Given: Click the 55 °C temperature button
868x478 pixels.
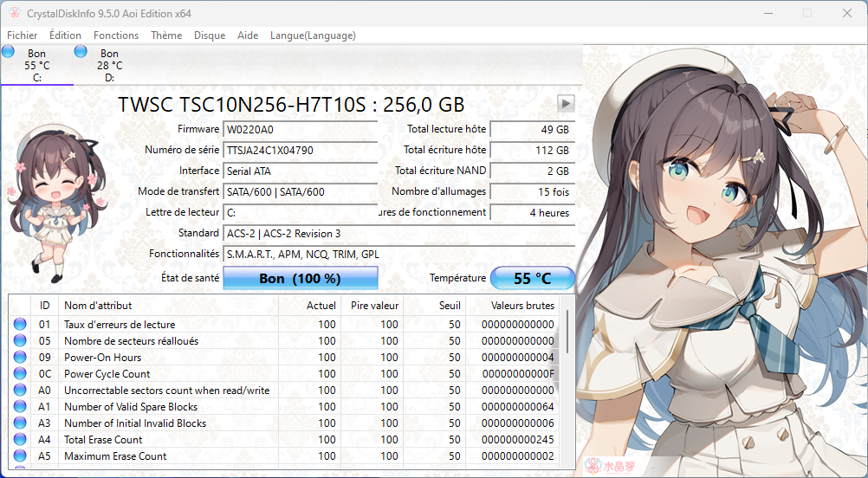Looking at the screenshot, I should click(533, 278).
